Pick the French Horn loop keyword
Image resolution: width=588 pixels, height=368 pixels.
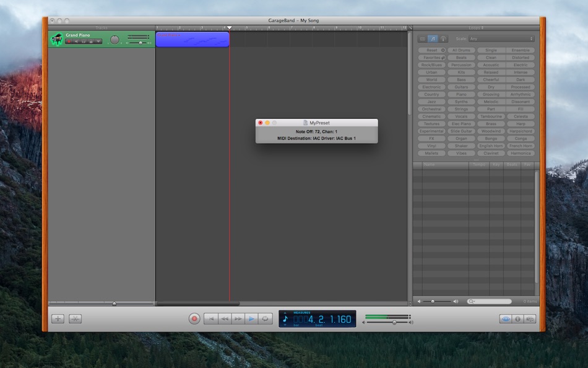(521, 146)
